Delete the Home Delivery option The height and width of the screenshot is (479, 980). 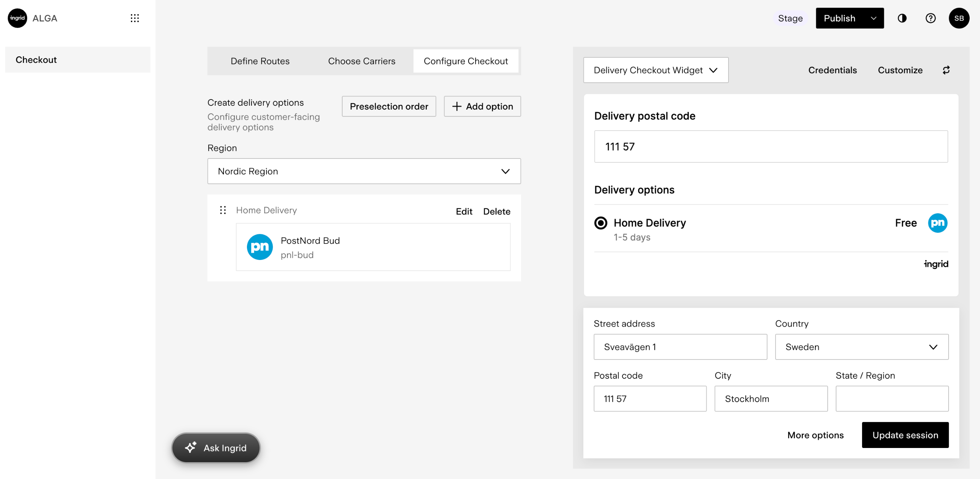tap(497, 211)
